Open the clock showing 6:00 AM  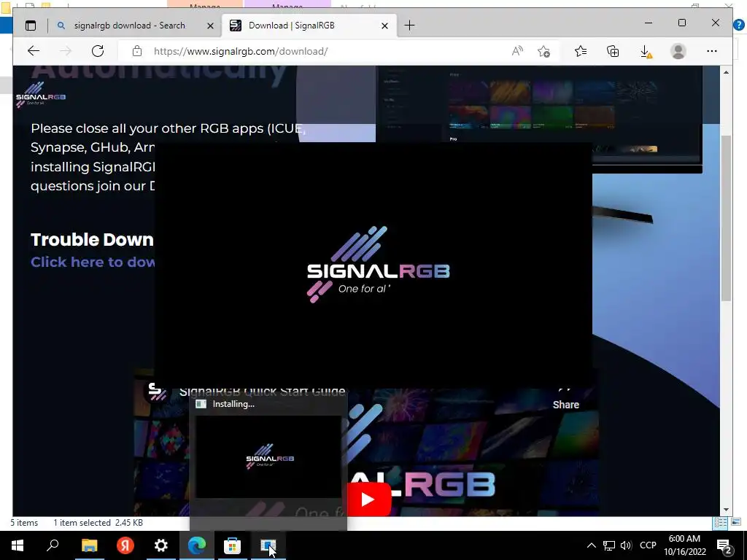point(684,545)
